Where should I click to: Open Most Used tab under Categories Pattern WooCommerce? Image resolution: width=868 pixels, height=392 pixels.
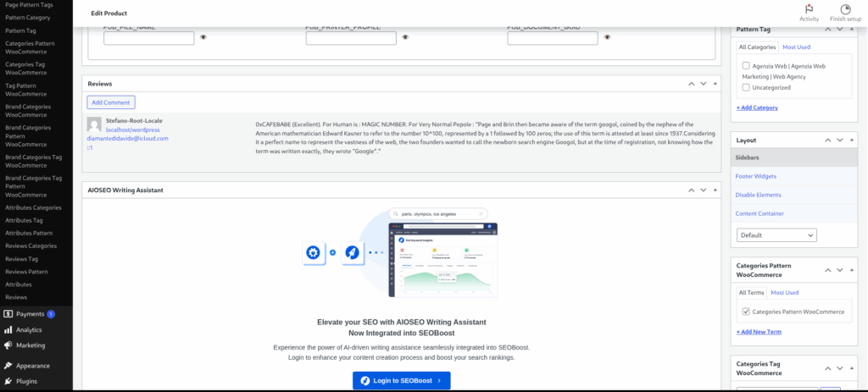click(x=784, y=293)
